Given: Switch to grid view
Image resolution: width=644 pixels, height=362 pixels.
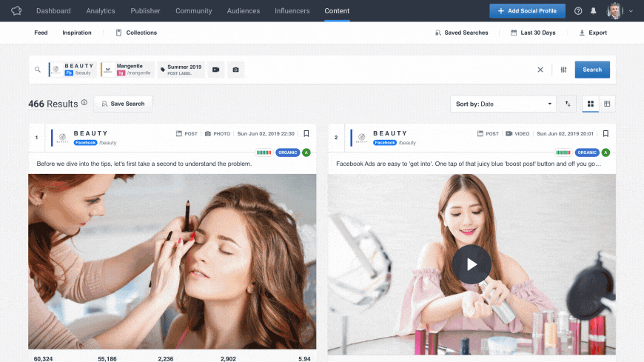Looking at the screenshot, I should point(591,104).
